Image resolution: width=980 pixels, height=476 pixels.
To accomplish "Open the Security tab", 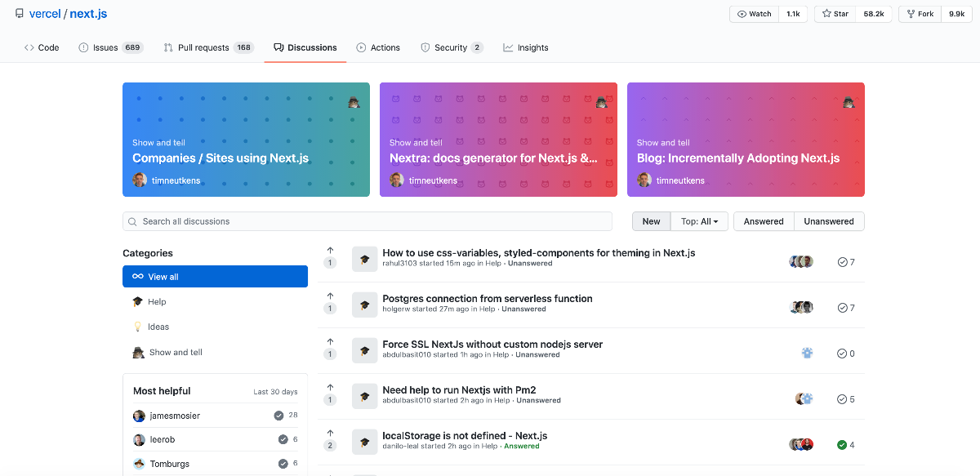I will click(x=452, y=47).
